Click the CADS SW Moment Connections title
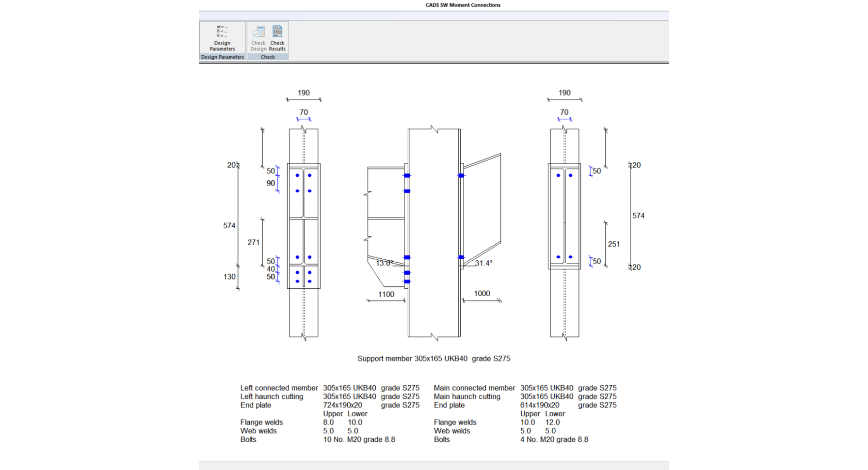The width and height of the screenshot is (868, 470). click(x=462, y=5)
